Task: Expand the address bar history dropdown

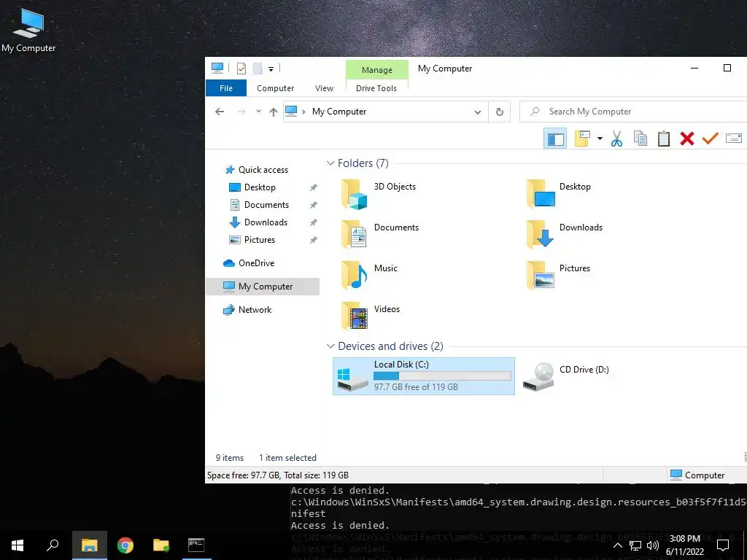Action: (477, 112)
